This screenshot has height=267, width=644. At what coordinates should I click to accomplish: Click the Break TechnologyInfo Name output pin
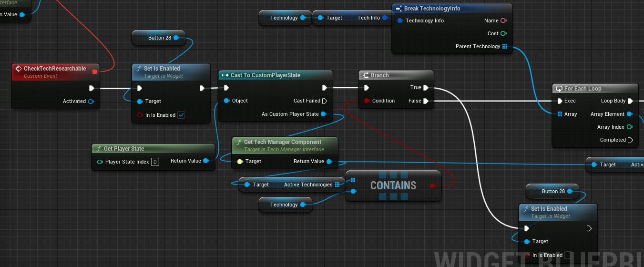point(503,21)
